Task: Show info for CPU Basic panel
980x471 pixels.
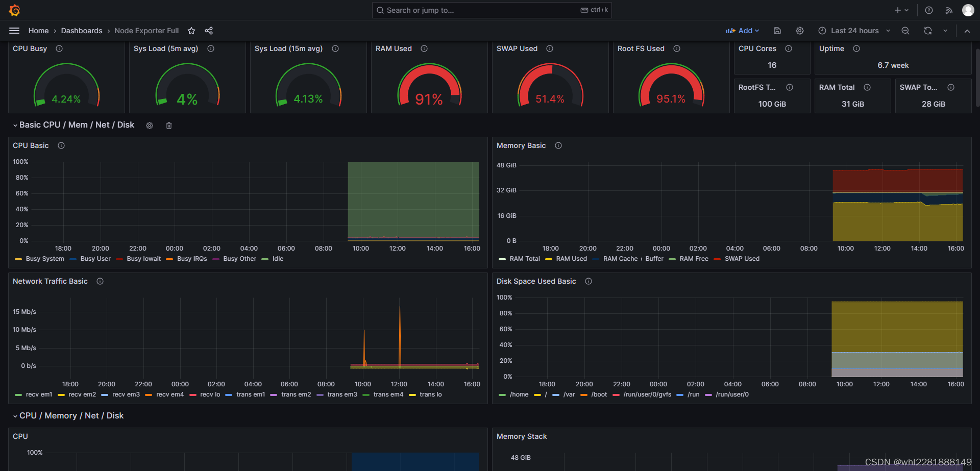Action: (61, 145)
